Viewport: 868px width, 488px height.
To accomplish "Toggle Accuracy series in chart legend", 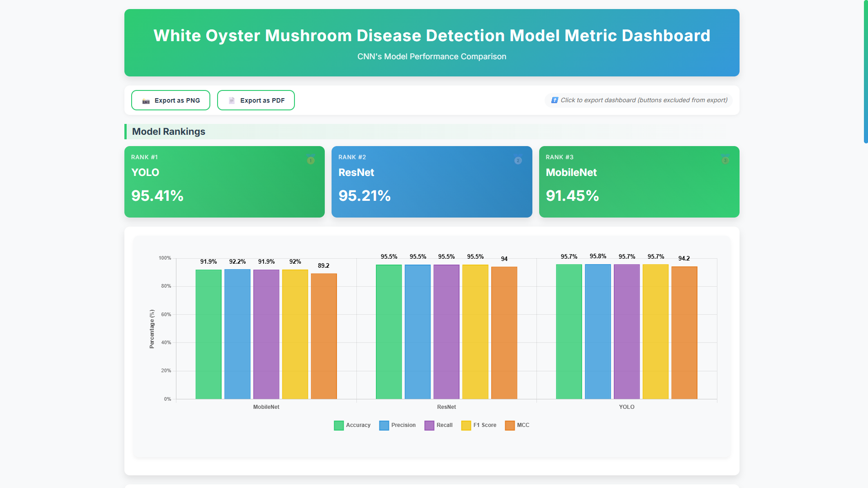I will pos(352,425).
